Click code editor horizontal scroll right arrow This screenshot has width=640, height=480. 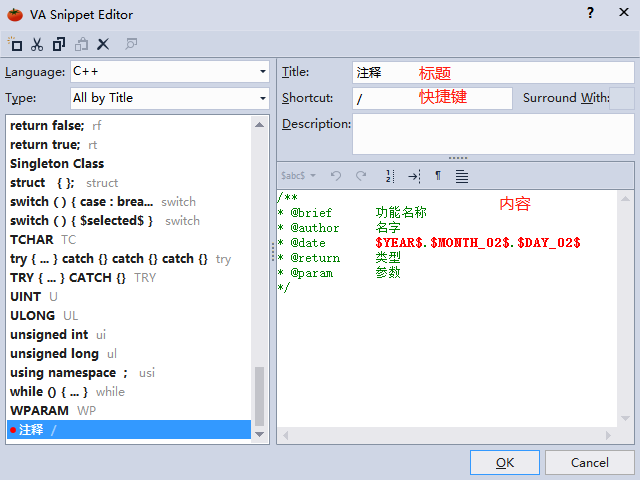pos(608,436)
